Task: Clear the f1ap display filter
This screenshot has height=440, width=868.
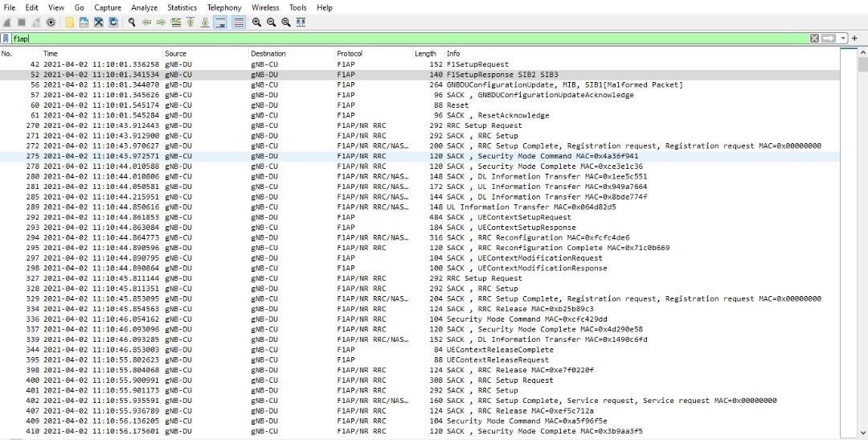Action: tap(814, 38)
